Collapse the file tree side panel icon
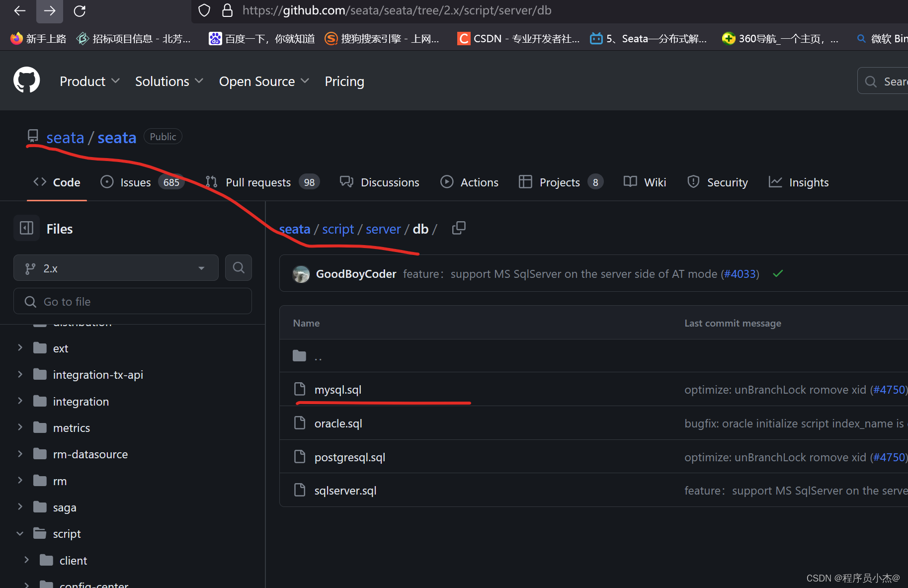This screenshot has width=908, height=588. [26, 228]
